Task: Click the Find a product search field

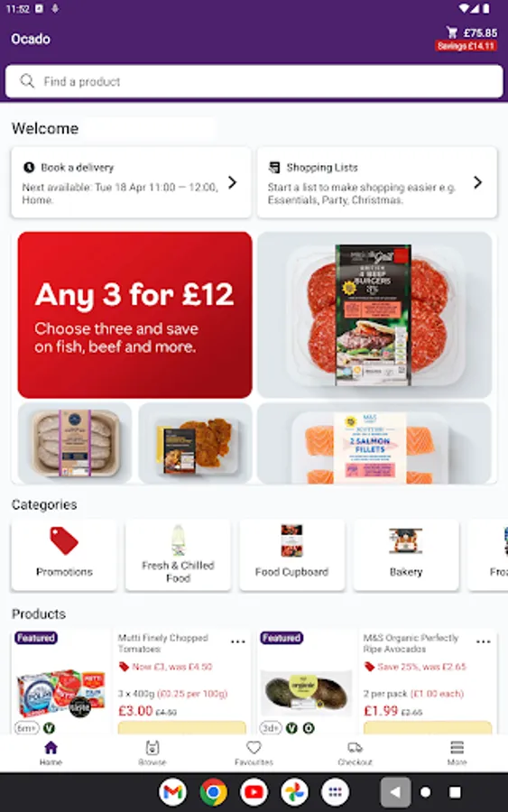Action: 254,81
